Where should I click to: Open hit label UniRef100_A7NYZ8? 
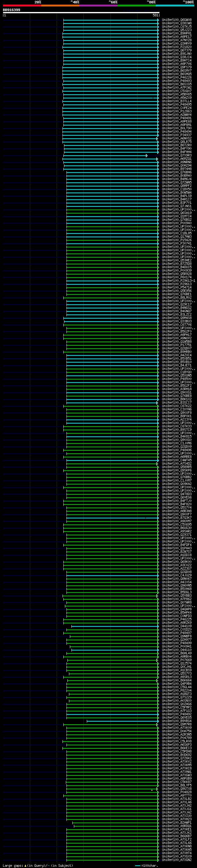tap(177, 40)
